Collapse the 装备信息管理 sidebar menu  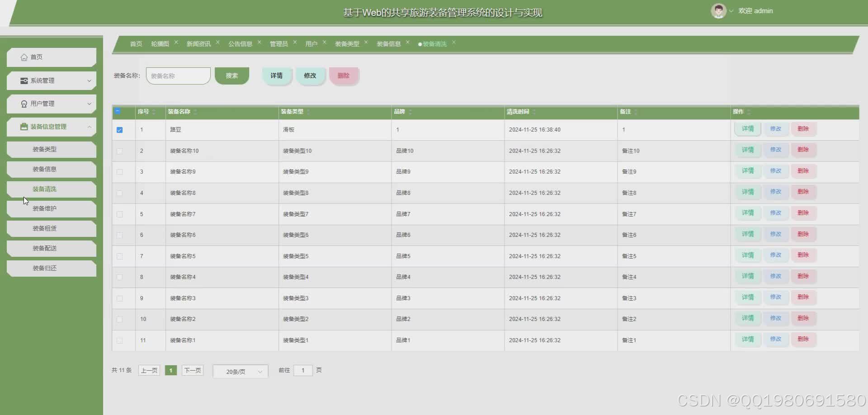[51, 127]
